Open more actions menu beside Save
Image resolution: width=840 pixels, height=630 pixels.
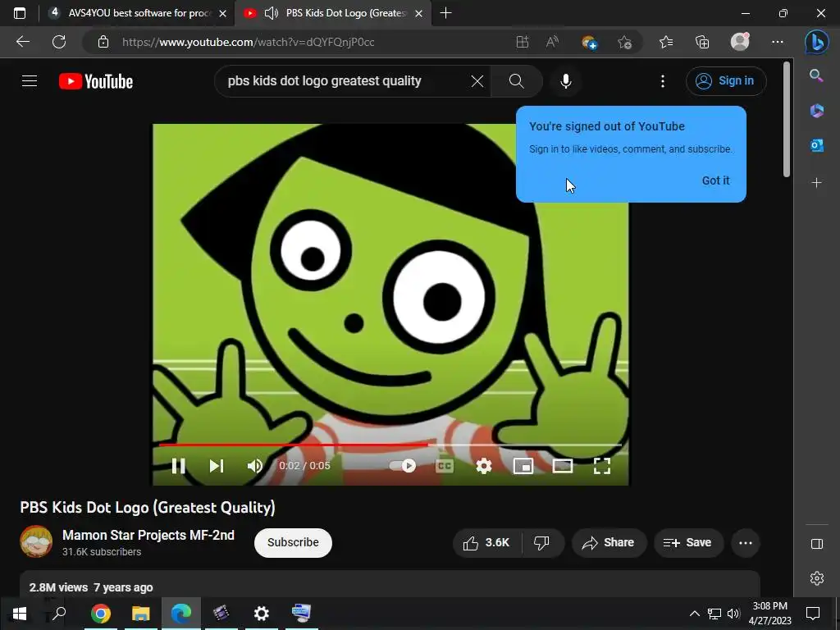coord(746,543)
